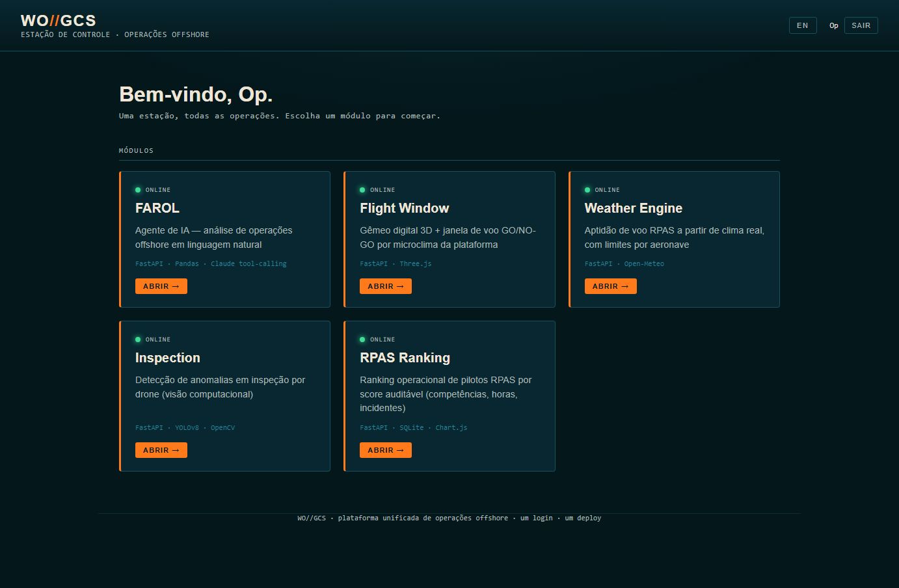Click the Op user label in header
The image size is (899, 588).
834,26
